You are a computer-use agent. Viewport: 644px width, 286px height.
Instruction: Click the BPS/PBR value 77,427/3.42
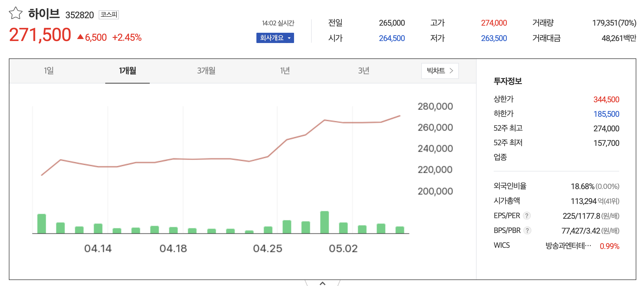[x=581, y=231]
